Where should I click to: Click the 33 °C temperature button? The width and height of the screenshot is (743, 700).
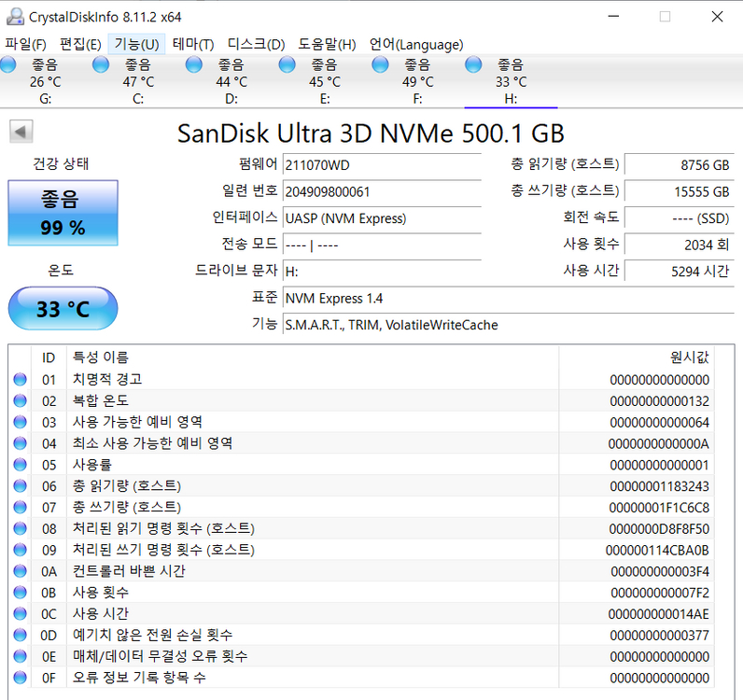(63, 309)
